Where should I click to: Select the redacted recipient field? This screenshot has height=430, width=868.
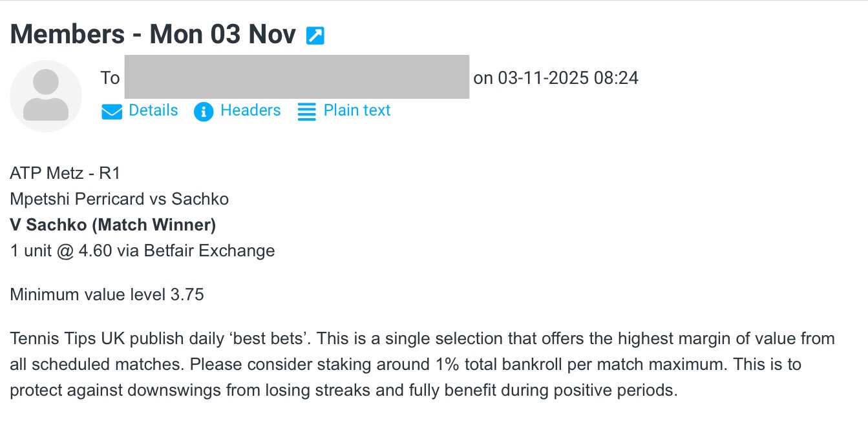coord(297,77)
